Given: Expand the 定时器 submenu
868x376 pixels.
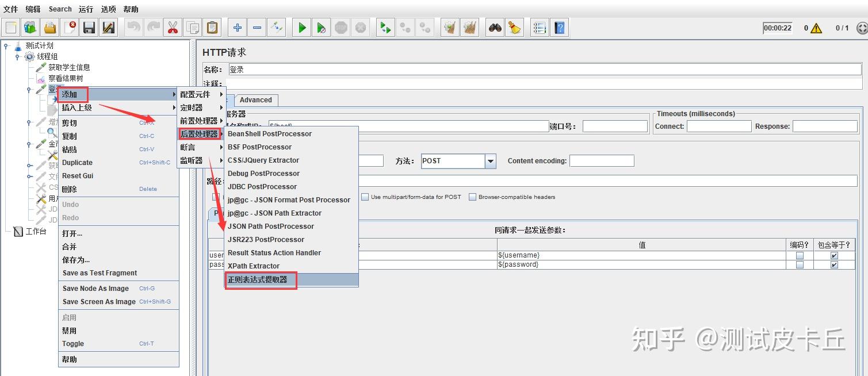Looking at the screenshot, I should tap(201, 108).
